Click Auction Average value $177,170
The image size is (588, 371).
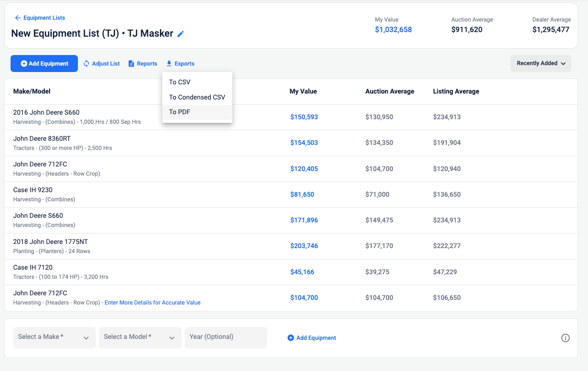coord(379,246)
